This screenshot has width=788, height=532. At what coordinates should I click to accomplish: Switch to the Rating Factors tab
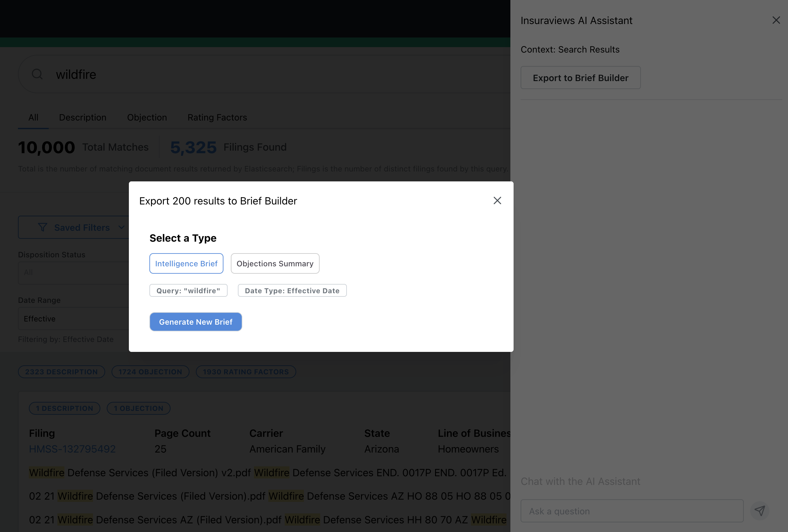click(217, 118)
